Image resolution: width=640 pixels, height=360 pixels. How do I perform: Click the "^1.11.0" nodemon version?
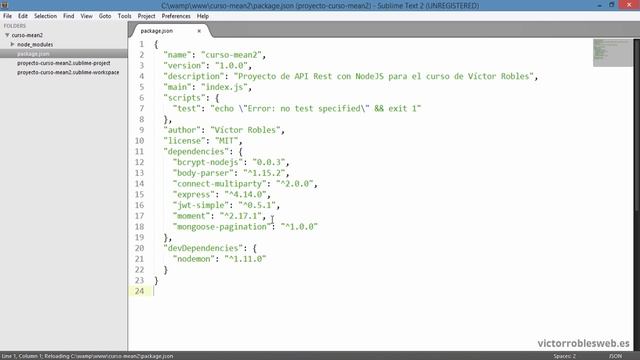point(245,259)
